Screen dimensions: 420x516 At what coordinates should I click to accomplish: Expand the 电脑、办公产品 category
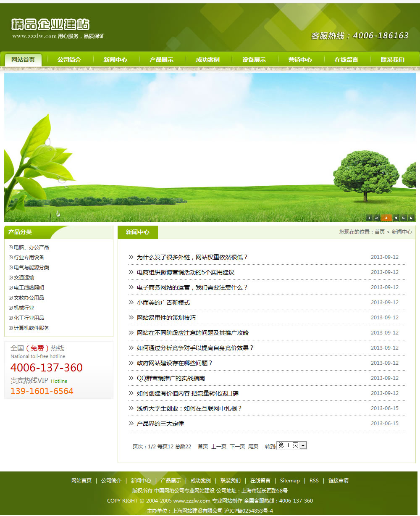pos(31,247)
